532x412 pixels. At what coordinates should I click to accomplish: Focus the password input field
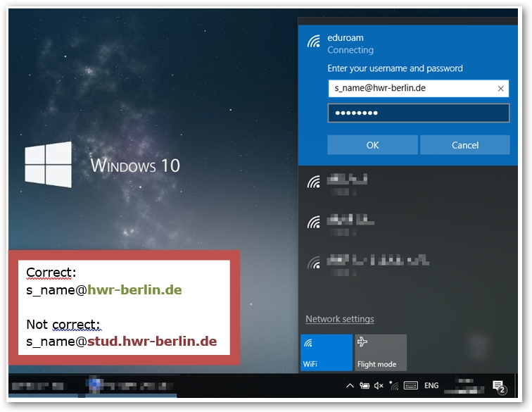(x=418, y=113)
